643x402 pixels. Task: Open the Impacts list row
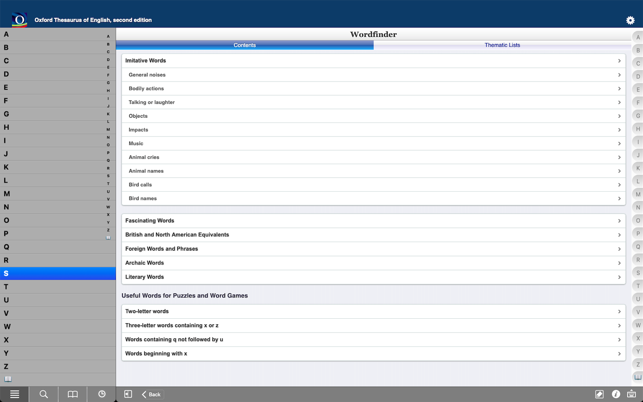click(374, 130)
